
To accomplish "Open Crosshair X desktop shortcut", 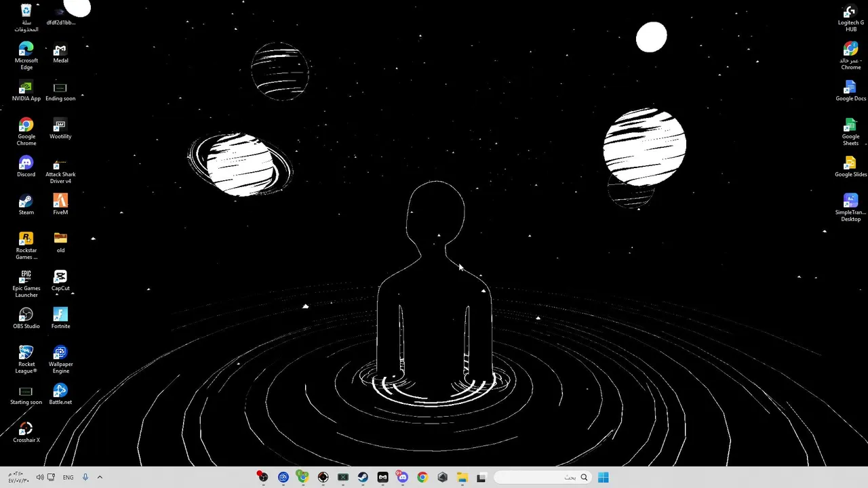I will coord(26,433).
